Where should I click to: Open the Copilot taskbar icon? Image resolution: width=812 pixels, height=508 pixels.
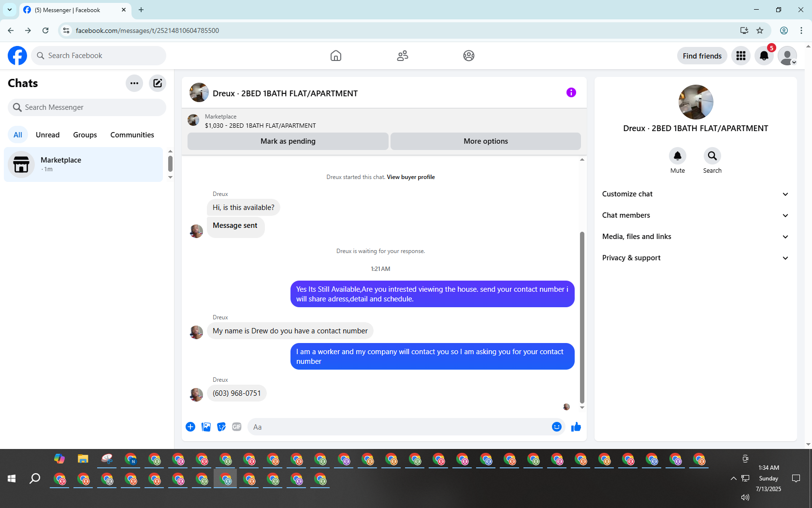[59, 459]
